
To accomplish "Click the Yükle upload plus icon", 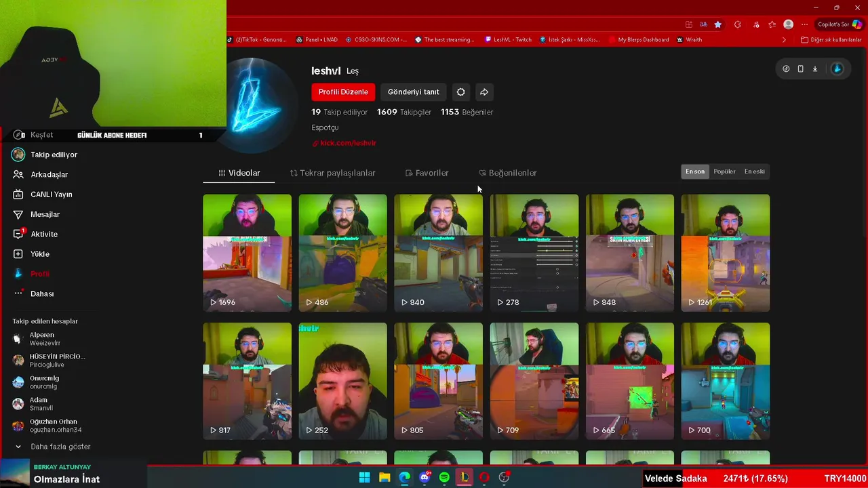I will coord(18,253).
